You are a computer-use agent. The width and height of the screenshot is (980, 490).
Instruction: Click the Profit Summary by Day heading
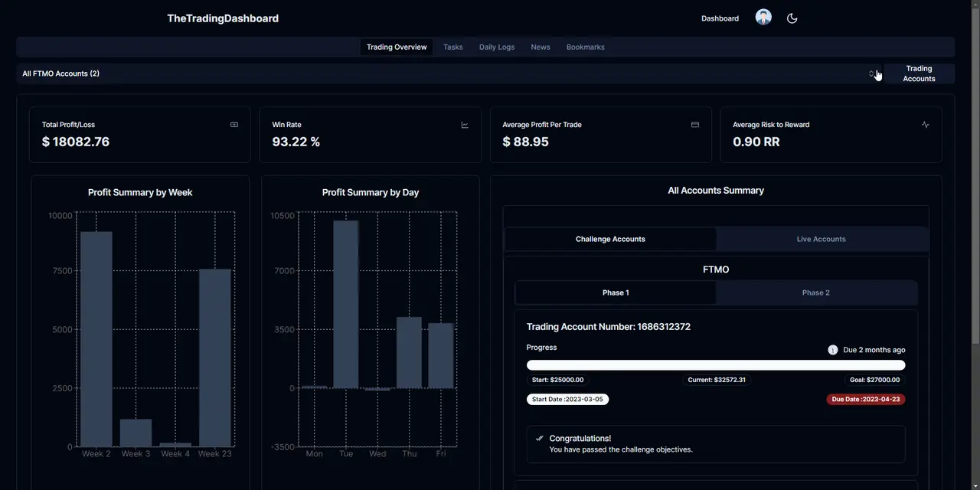pyautogui.click(x=371, y=193)
